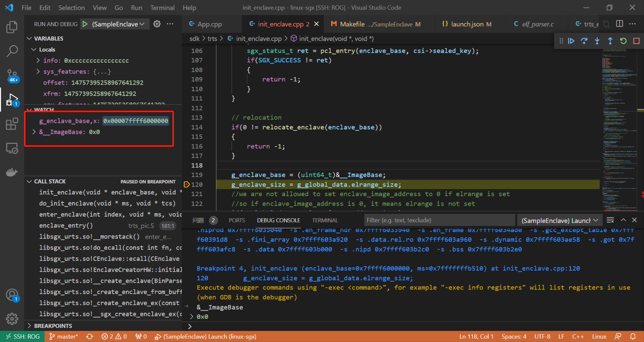Open the Search view in the activity bar
The height and width of the screenshot is (342, 644).
(12, 51)
